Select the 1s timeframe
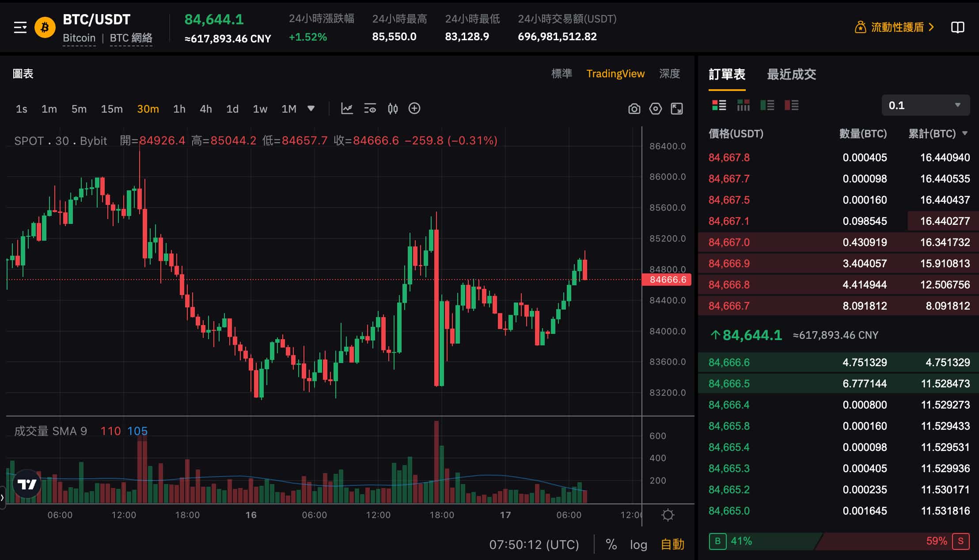 [21, 109]
